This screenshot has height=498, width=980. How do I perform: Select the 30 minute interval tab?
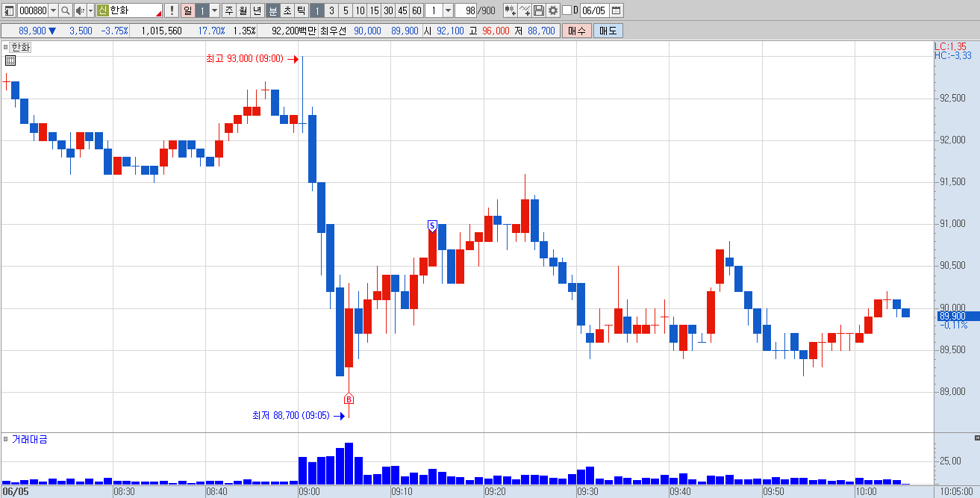tap(388, 10)
